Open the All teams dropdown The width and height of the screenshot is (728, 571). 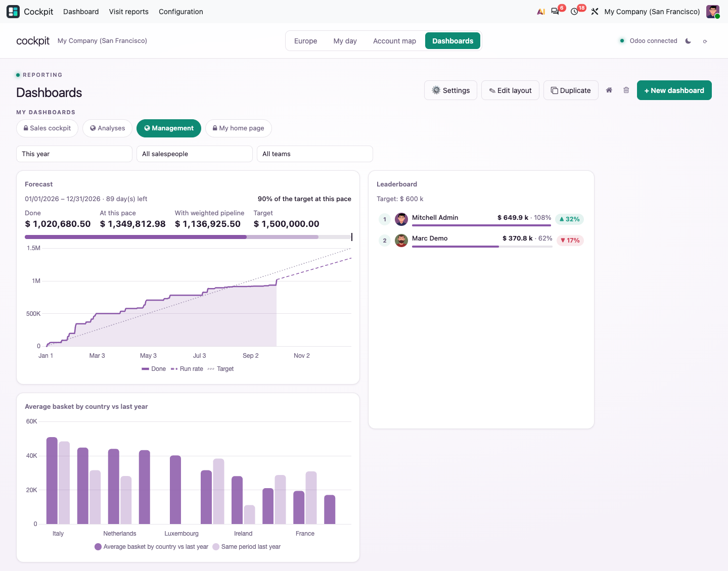point(315,154)
